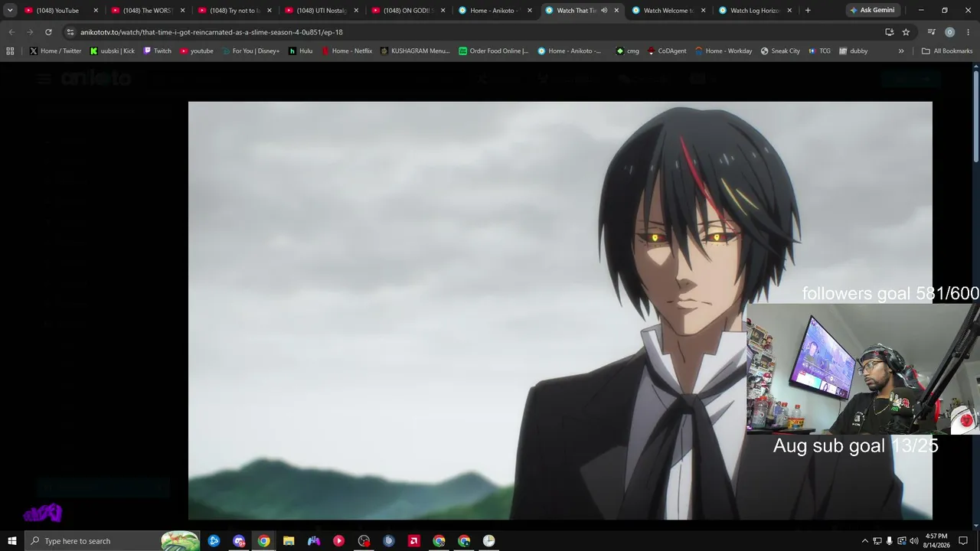Viewport: 980px width, 551px height.
Task: Close the active Watch That Time tab
Action: (616, 11)
